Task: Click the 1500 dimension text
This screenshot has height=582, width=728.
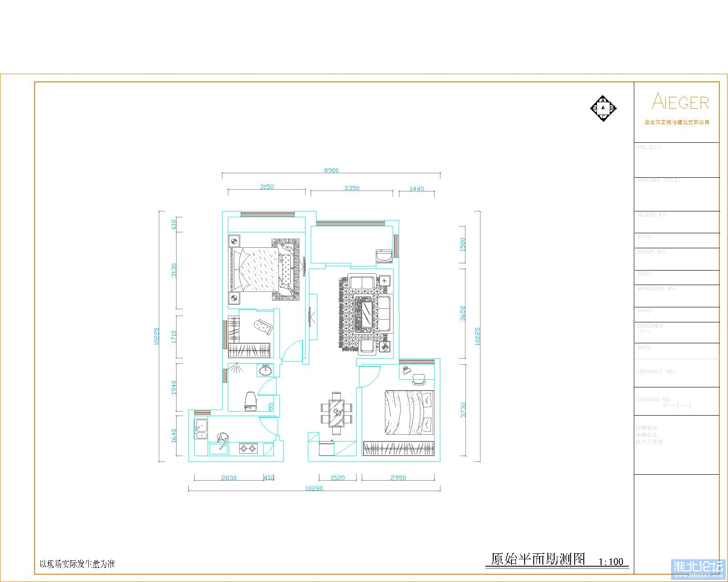Action: 463,245
